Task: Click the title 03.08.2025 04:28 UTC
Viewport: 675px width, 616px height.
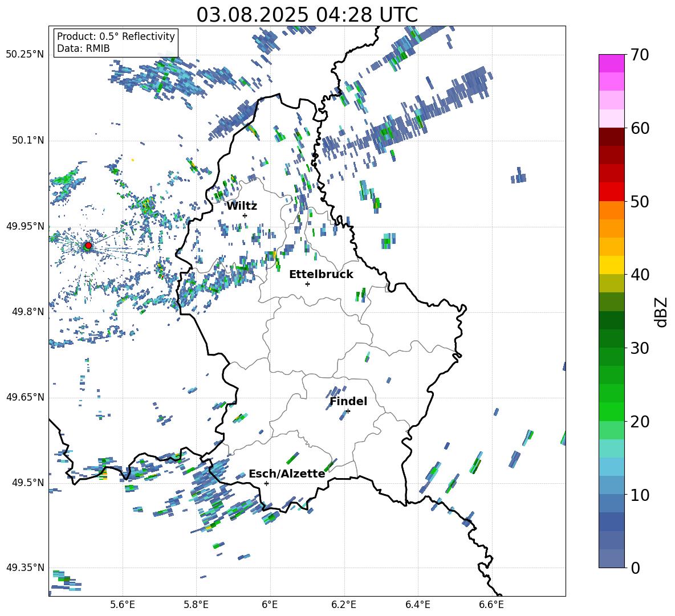Action: 307,15
